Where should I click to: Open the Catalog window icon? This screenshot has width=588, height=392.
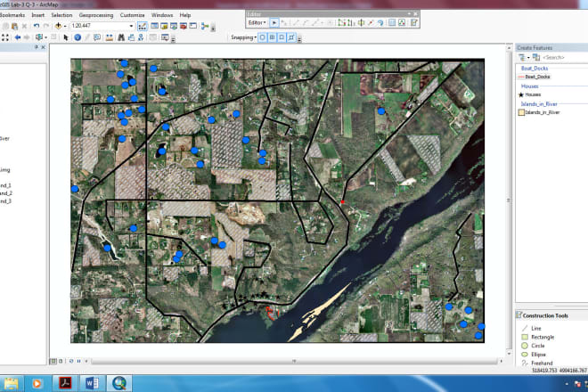point(164,26)
